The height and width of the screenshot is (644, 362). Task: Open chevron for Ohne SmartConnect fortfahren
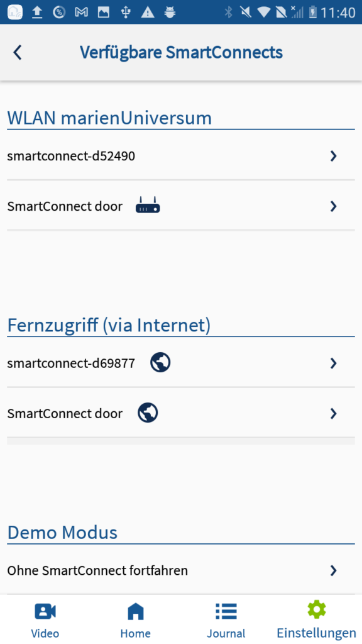tap(333, 570)
